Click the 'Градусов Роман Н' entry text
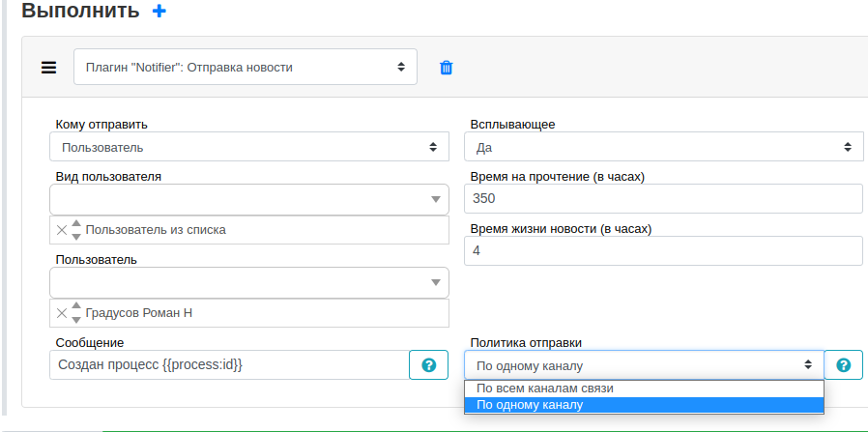Image resolution: width=868 pixels, height=432 pixels. click(139, 313)
